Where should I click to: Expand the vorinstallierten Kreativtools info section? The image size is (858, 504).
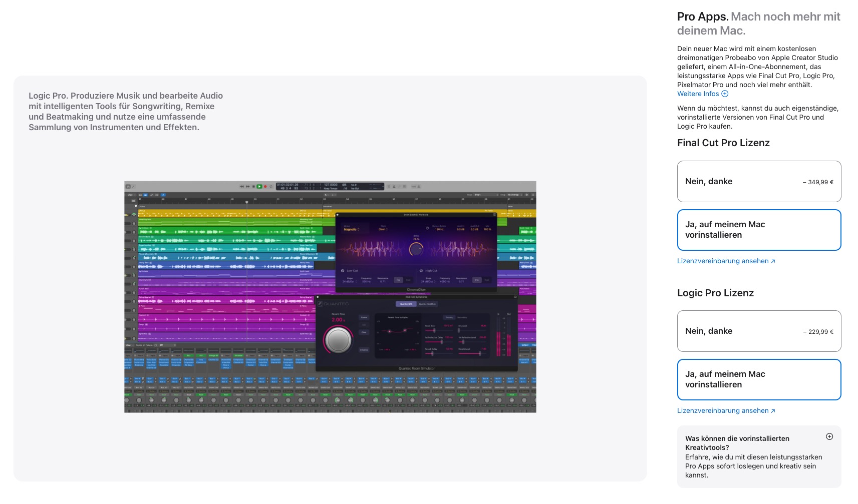(829, 436)
